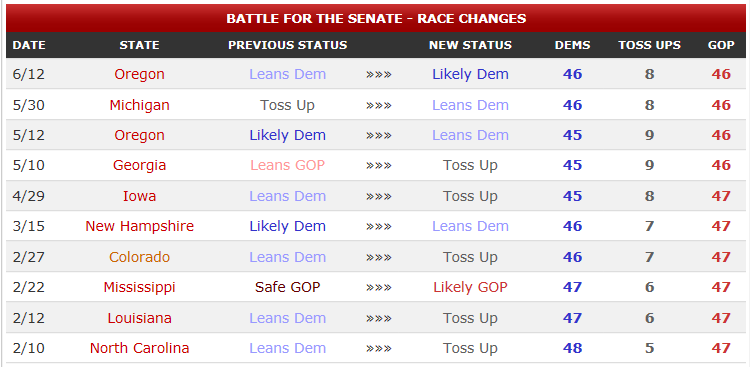
Task: Click the DEMS column header
Action: [573, 45]
